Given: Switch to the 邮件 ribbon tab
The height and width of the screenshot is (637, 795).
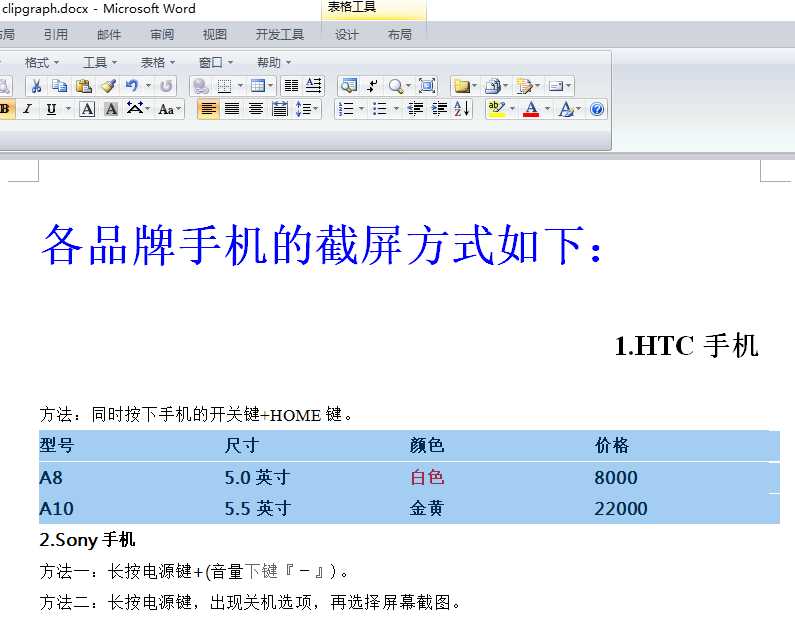Looking at the screenshot, I should click(x=109, y=34).
